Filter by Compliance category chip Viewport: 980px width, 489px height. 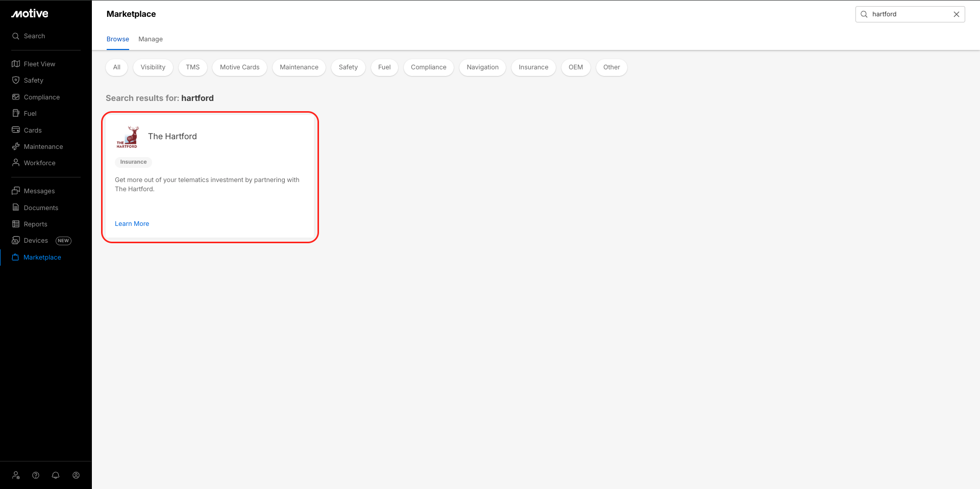(x=429, y=67)
